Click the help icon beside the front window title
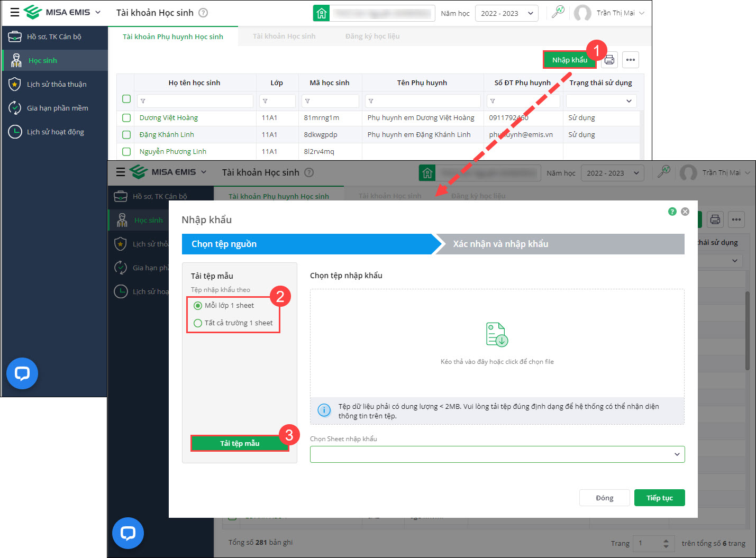 pyautogui.click(x=309, y=172)
